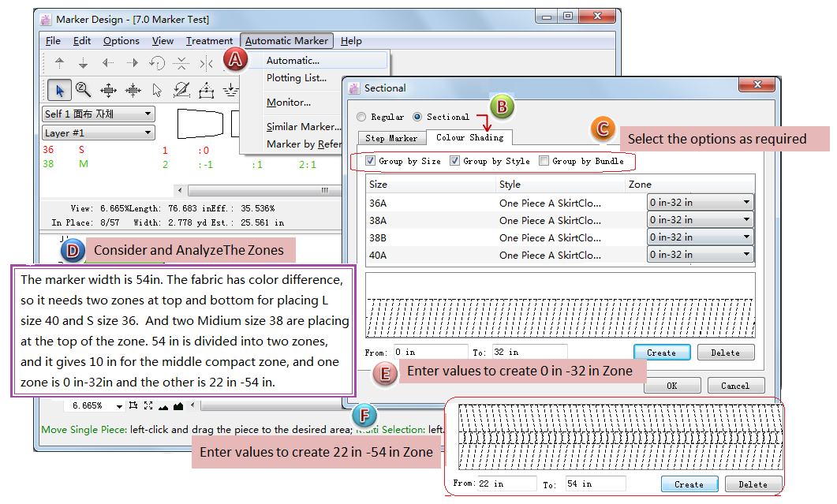Screen dimensions: 837x504
Task: Switch to the Step Marker tab
Action: (391, 138)
